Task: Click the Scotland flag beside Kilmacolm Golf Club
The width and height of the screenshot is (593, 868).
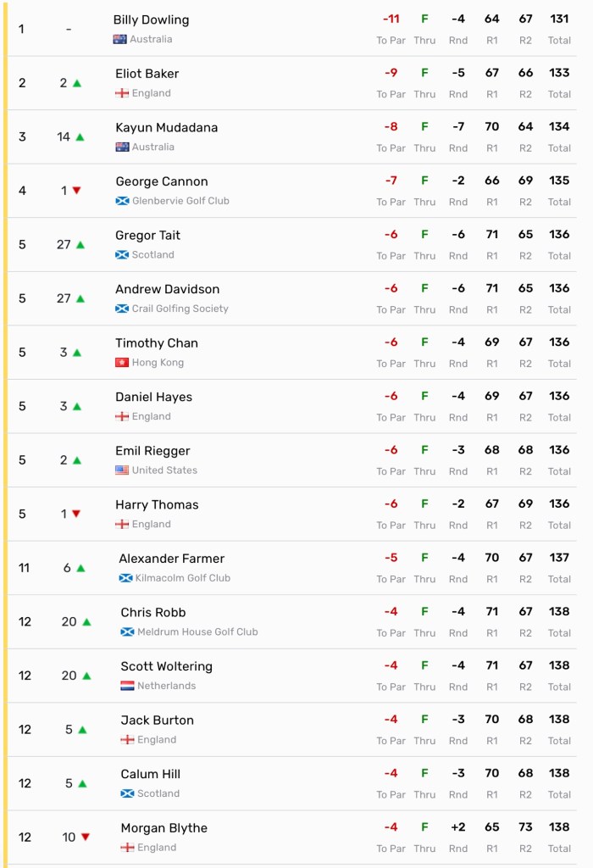Action: coord(125,578)
